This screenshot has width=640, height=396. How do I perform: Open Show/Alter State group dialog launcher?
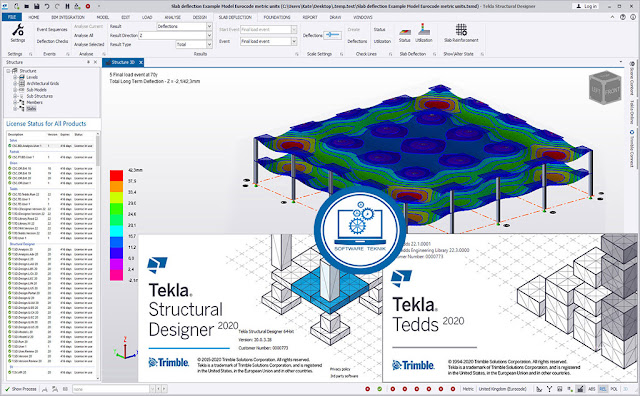(482, 54)
